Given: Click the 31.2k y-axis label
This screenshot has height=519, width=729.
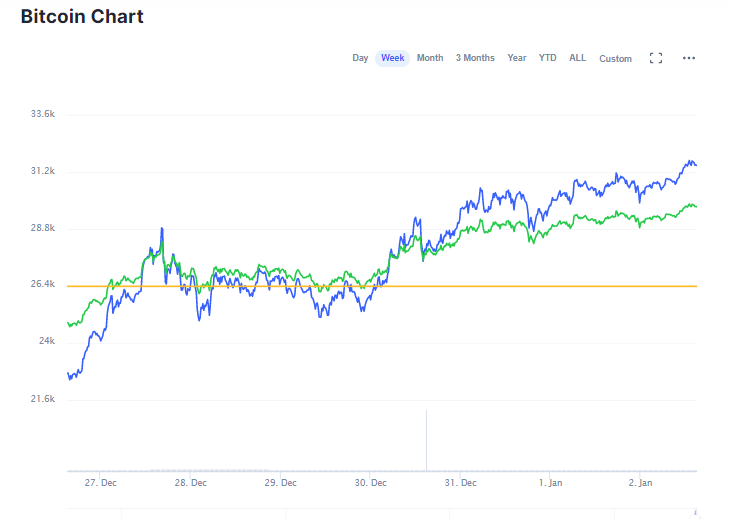Looking at the screenshot, I should coord(43,171).
